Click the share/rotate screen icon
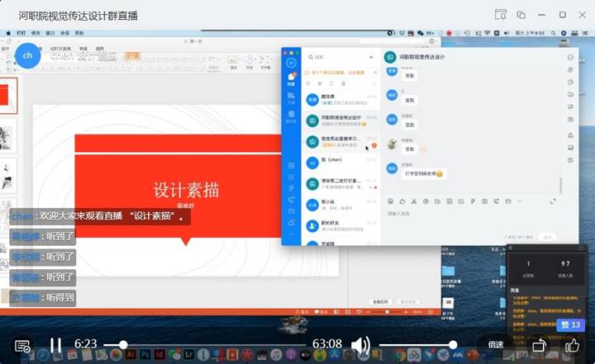This screenshot has width=595, height=364. click(537, 345)
